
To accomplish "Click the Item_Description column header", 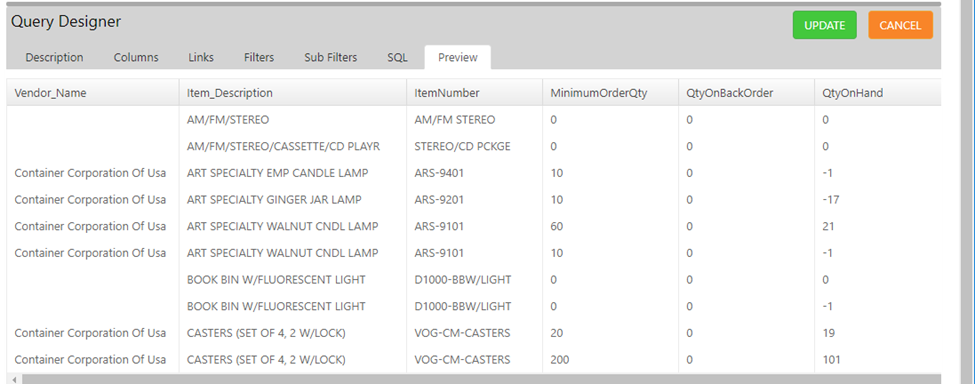I will (x=293, y=93).
